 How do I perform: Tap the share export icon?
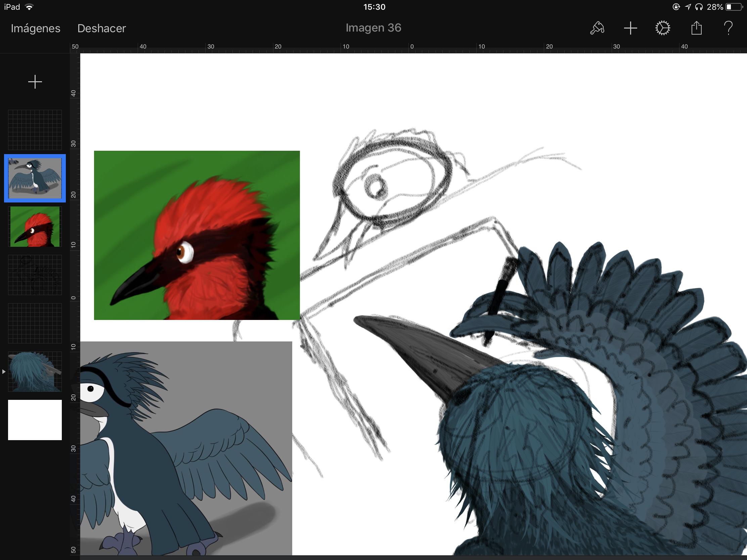pos(696,28)
